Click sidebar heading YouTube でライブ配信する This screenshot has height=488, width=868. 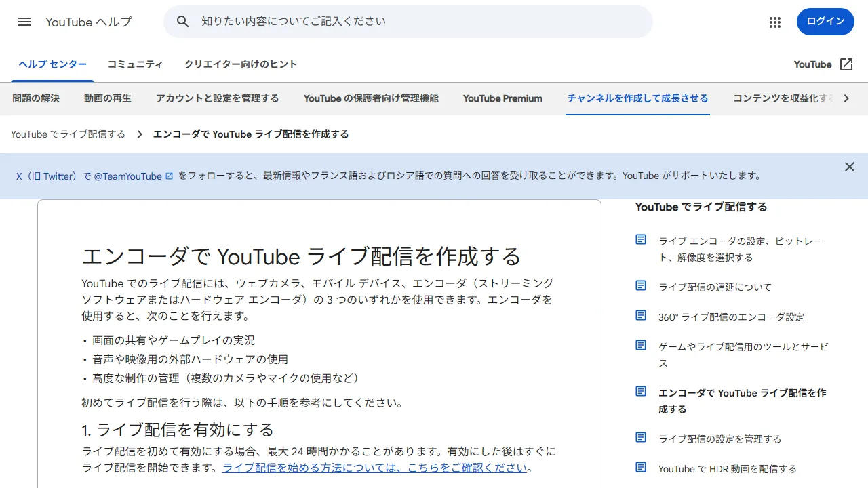[701, 207]
